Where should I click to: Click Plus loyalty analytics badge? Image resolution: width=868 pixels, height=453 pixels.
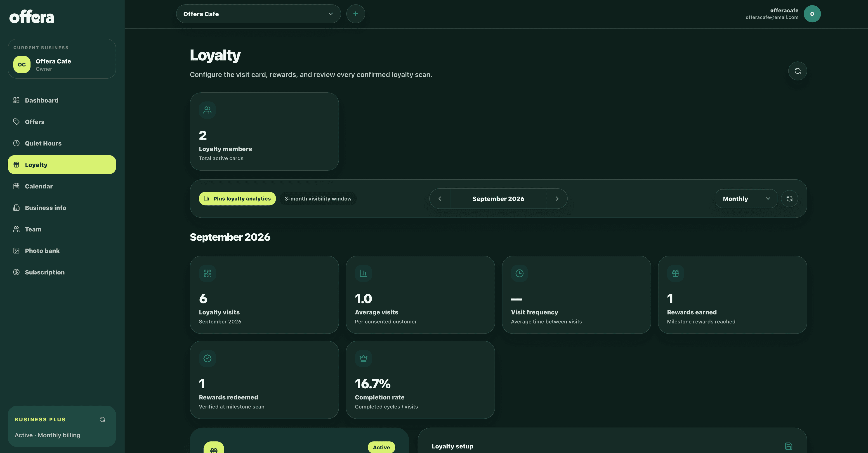point(237,199)
